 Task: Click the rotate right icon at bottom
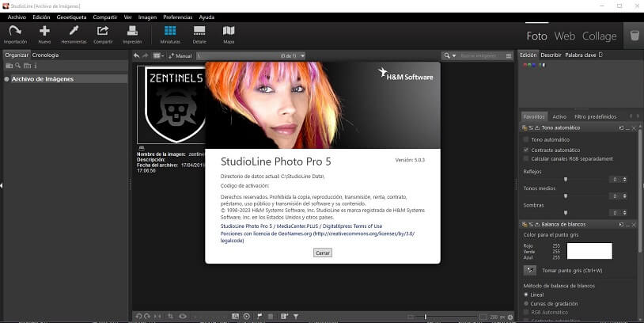click(x=147, y=317)
